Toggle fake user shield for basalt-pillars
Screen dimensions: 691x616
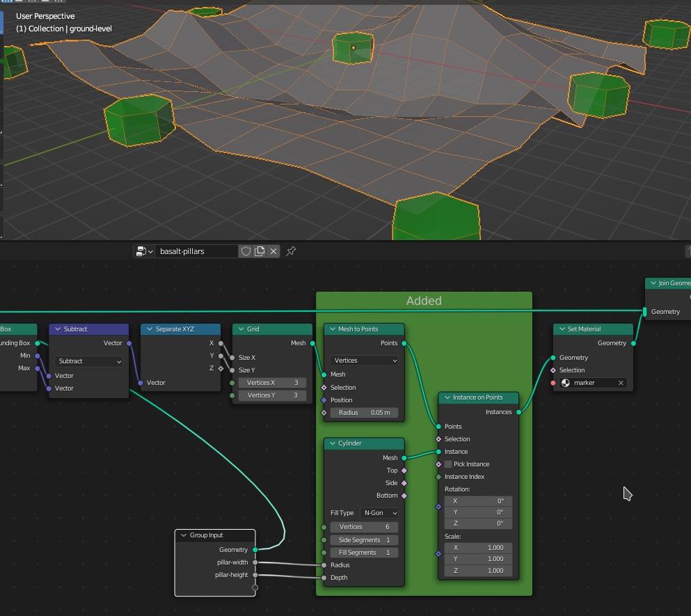(246, 251)
